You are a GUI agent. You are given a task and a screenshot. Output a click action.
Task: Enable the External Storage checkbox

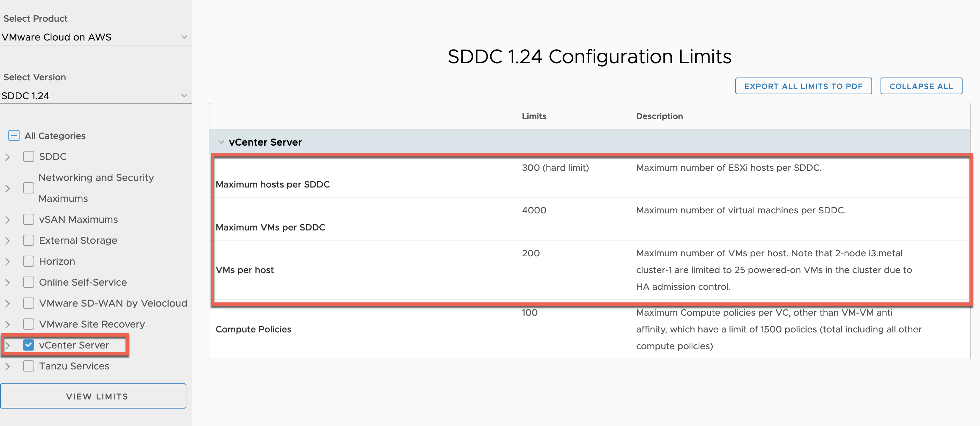[x=29, y=240]
